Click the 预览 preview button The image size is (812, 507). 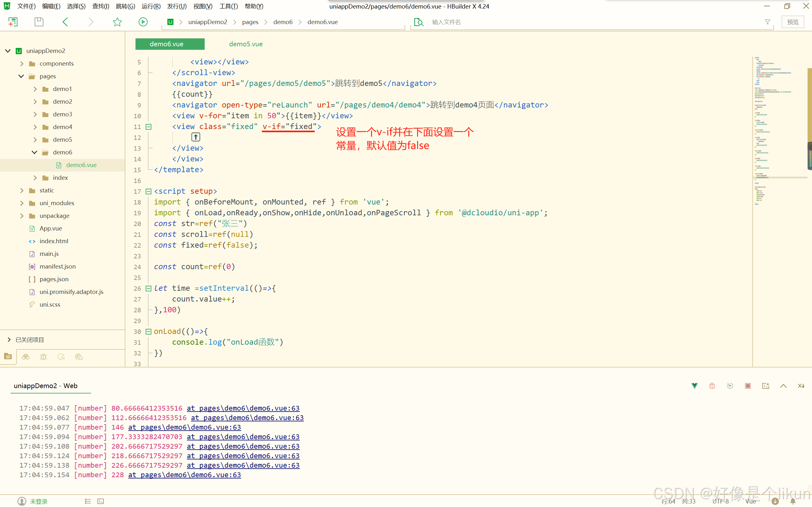tap(793, 22)
